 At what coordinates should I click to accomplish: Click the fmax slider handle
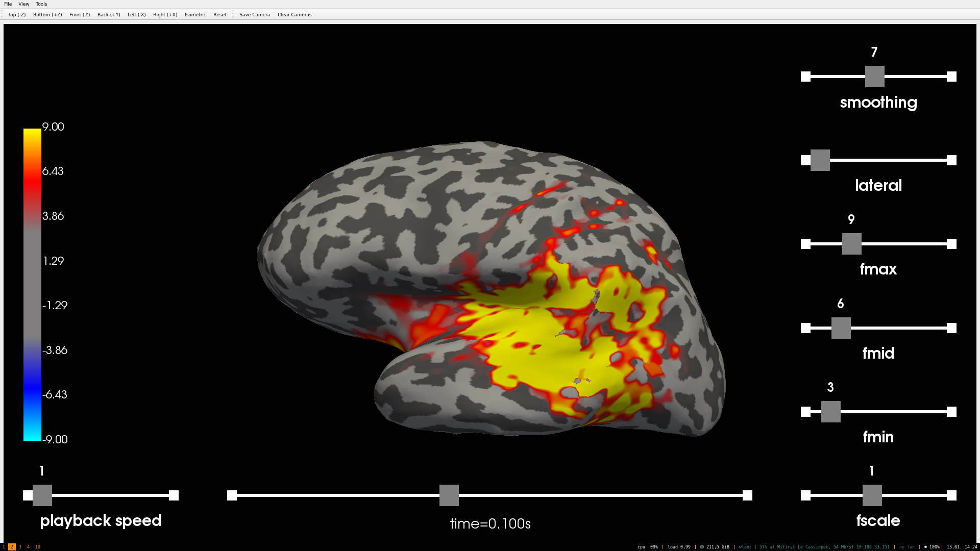tap(851, 244)
